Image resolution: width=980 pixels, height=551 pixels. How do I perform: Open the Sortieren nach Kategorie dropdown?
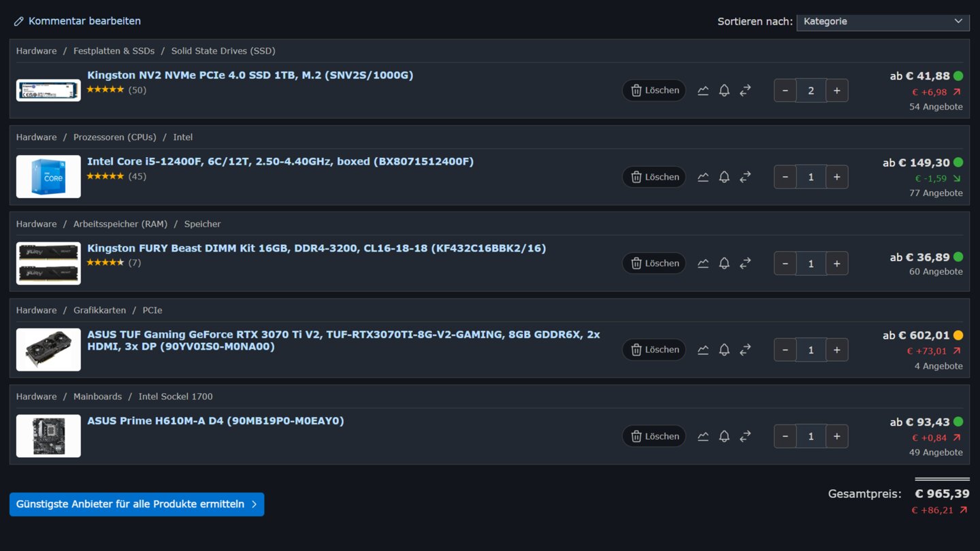(x=883, y=22)
